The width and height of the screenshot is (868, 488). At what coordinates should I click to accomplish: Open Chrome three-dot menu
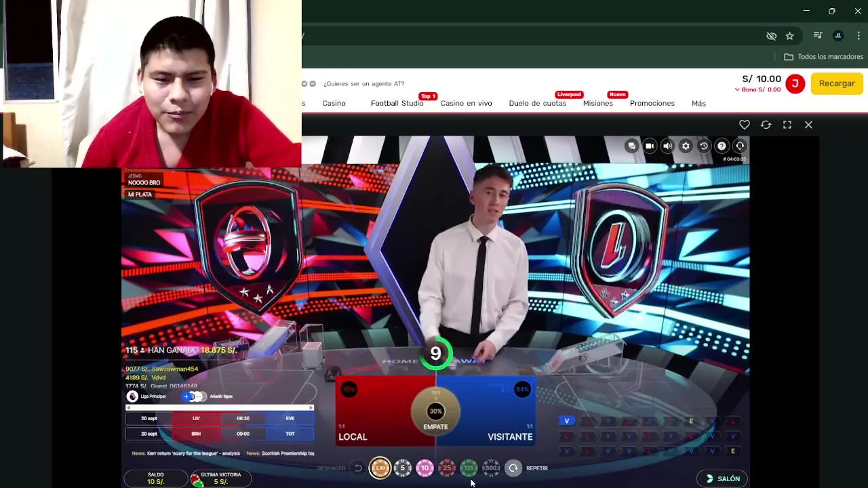(x=859, y=36)
